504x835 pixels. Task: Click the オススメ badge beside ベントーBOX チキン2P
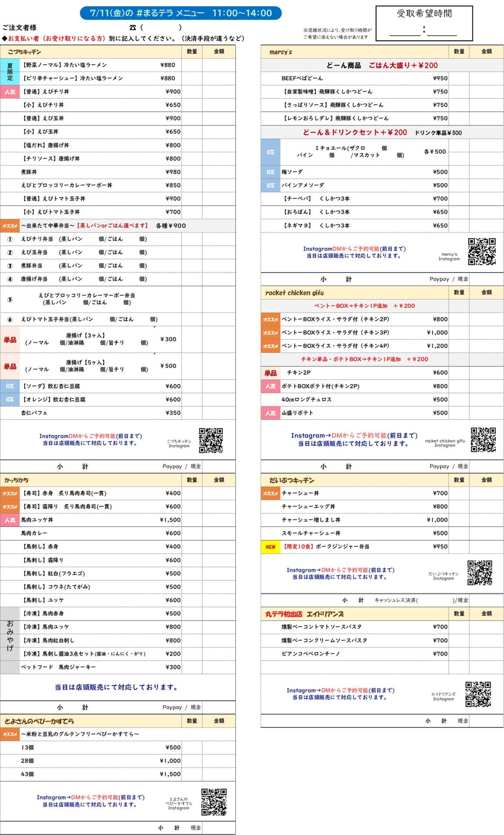(270, 319)
